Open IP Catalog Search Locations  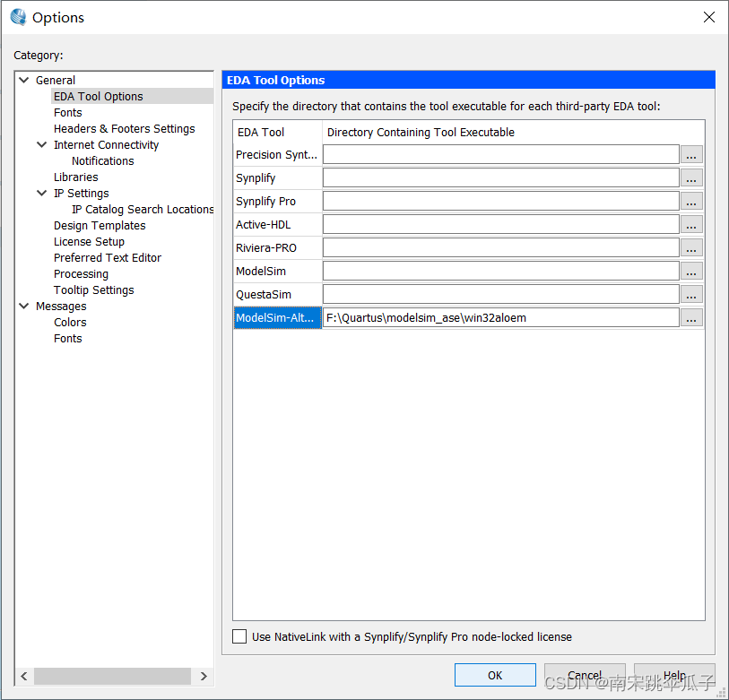(x=143, y=209)
